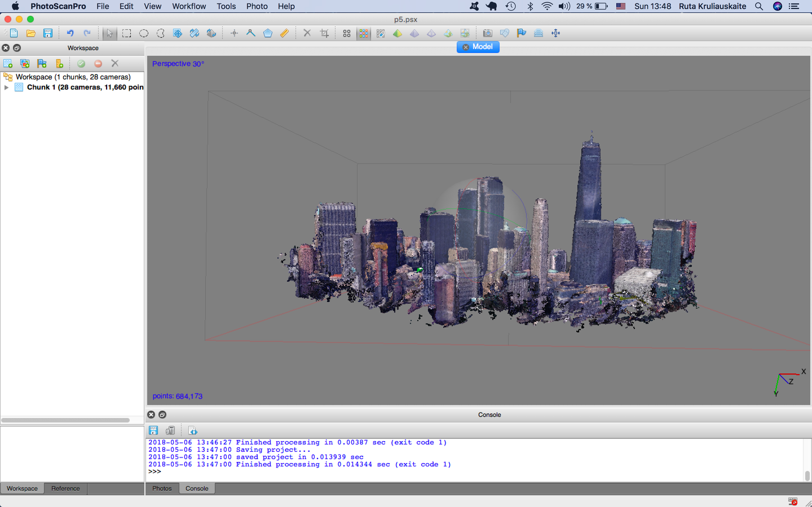
Task: Toggle the Dense Cloud view mode
Action: tap(363, 33)
